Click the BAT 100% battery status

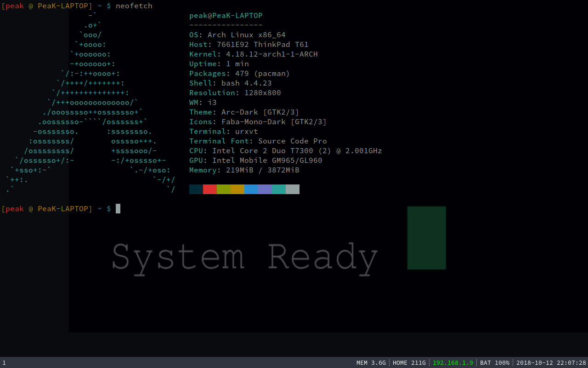coord(495,362)
